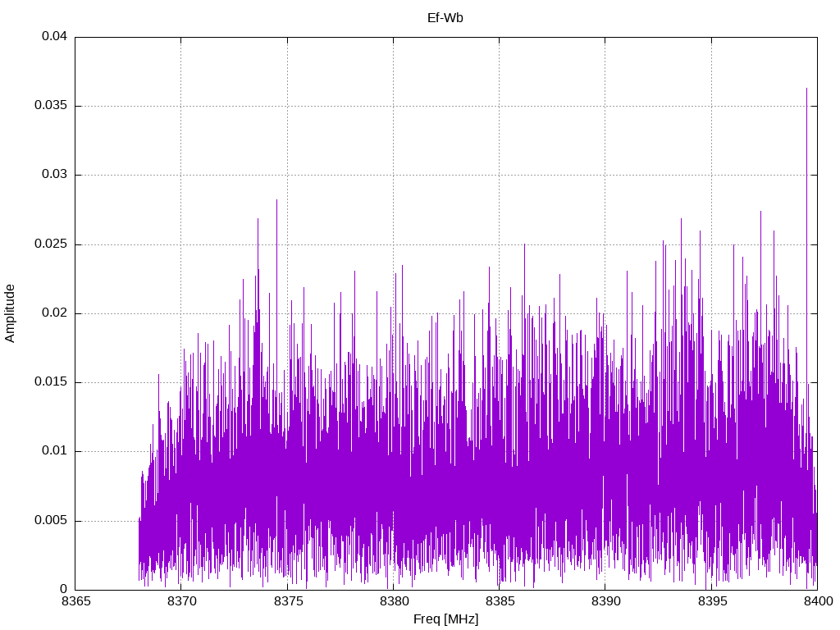Click the 'Freq [MHz]' x-axis label
Screen dimensions: 840x630
(445, 619)
